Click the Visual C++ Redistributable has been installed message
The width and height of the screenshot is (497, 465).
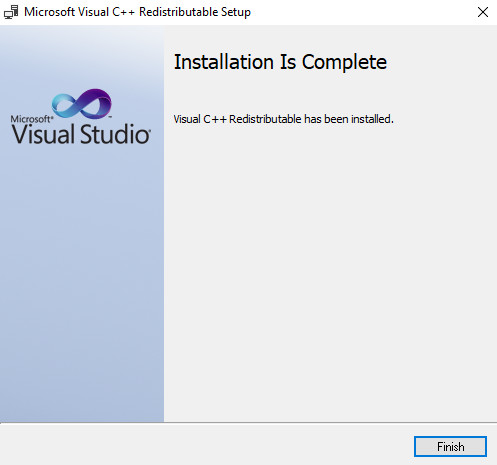284,119
